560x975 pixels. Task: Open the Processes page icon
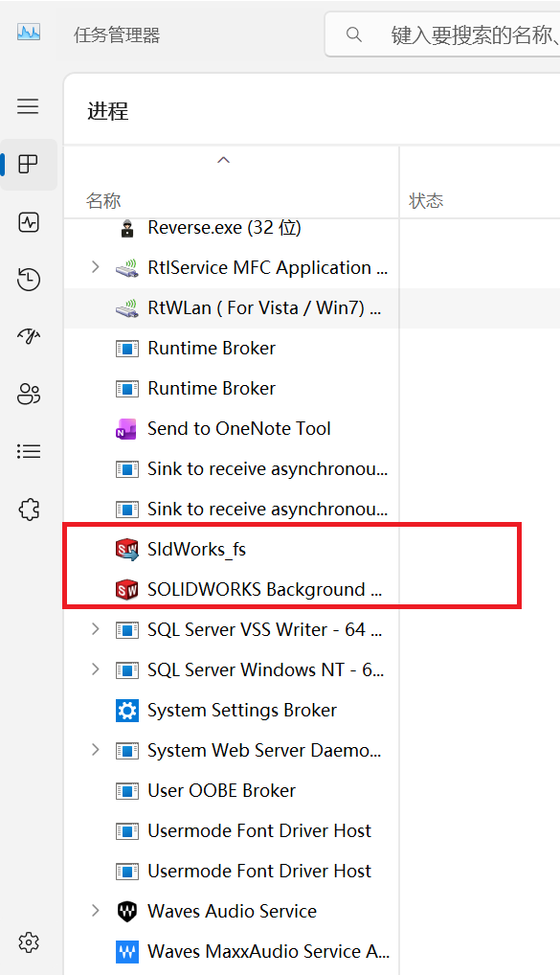[28, 164]
